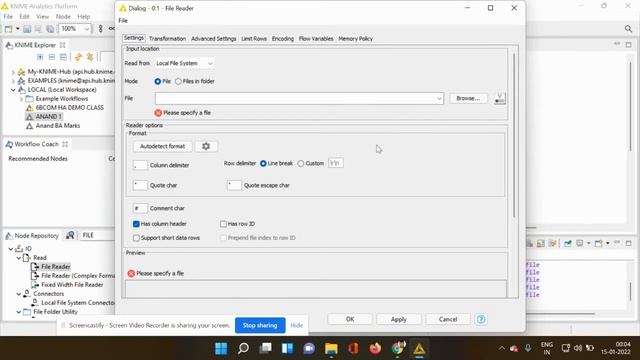Expand My-KNIME-Hub tree node
Screen dimensions: 640x360
pyautogui.click(x=13, y=72)
